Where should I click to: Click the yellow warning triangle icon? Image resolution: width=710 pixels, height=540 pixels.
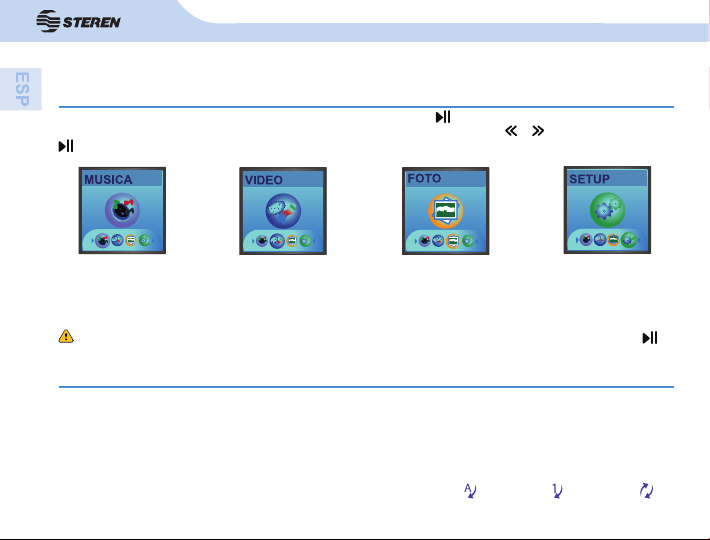tap(66, 336)
